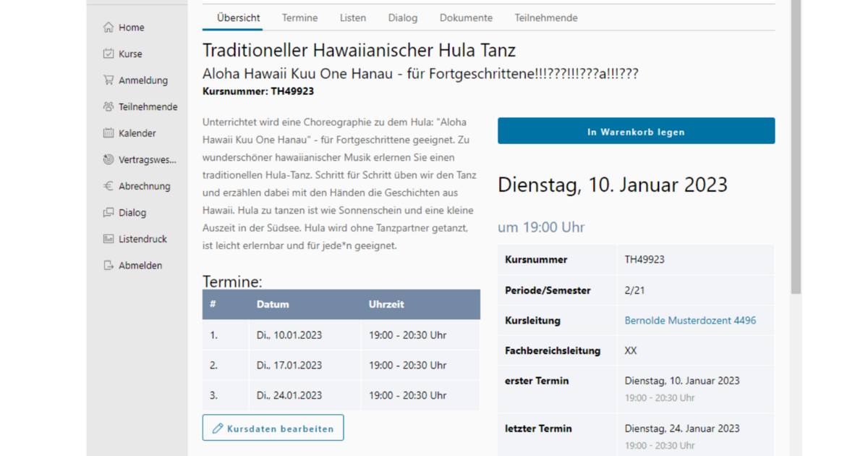The image size is (868, 456).
Task: Click the Anmeldung shopping cart icon
Action: (109, 80)
